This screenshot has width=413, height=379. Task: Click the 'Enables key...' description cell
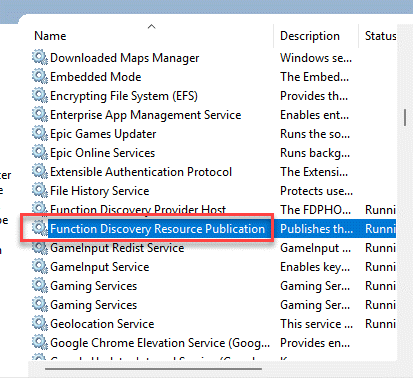click(315, 267)
